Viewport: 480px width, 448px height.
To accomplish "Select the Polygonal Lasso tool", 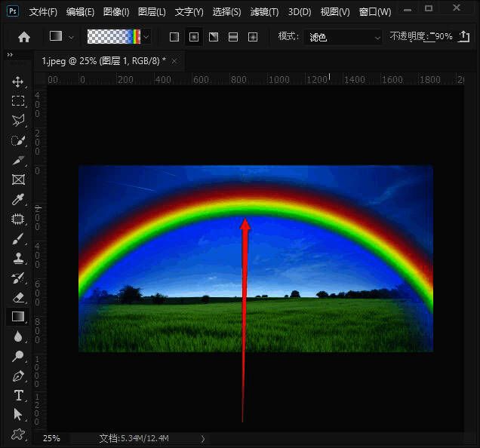I will [x=18, y=120].
